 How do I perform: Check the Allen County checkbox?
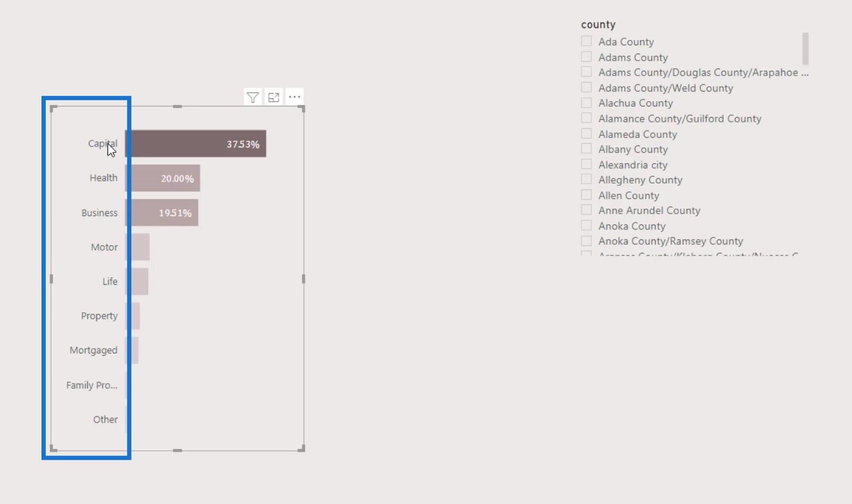point(586,194)
